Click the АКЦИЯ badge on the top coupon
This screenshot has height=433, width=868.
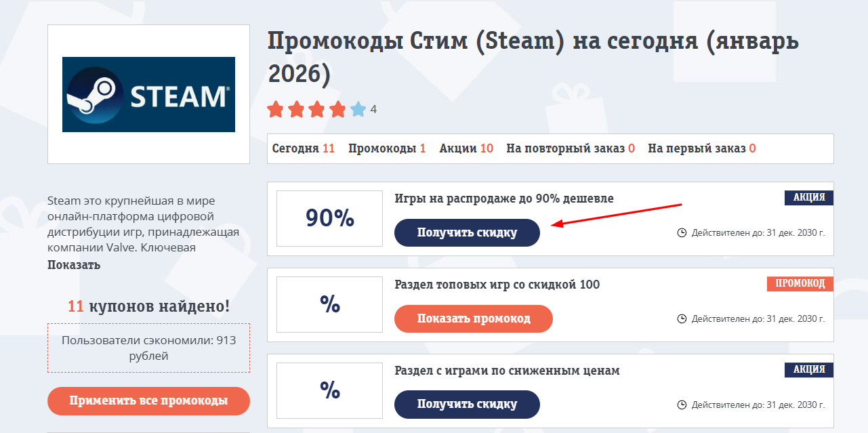(x=810, y=198)
